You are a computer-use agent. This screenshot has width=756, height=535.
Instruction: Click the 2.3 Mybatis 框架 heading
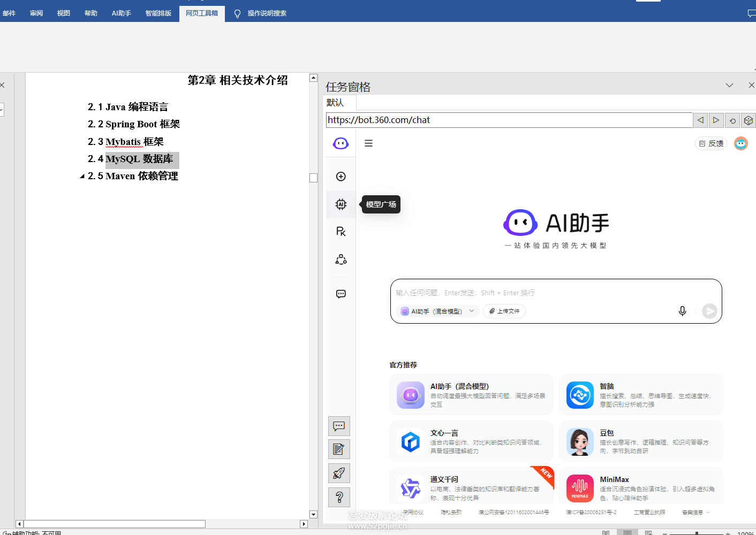(x=126, y=142)
